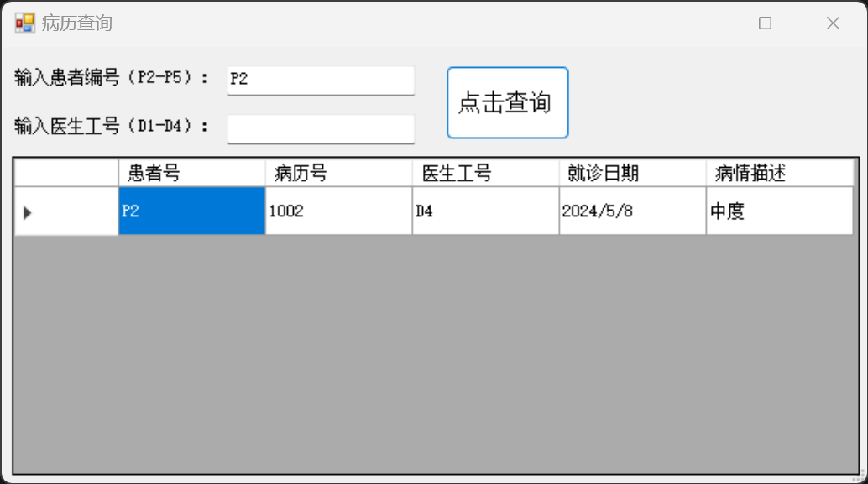Focus the patient number input containing P2
The image size is (868, 484).
point(321,81)
